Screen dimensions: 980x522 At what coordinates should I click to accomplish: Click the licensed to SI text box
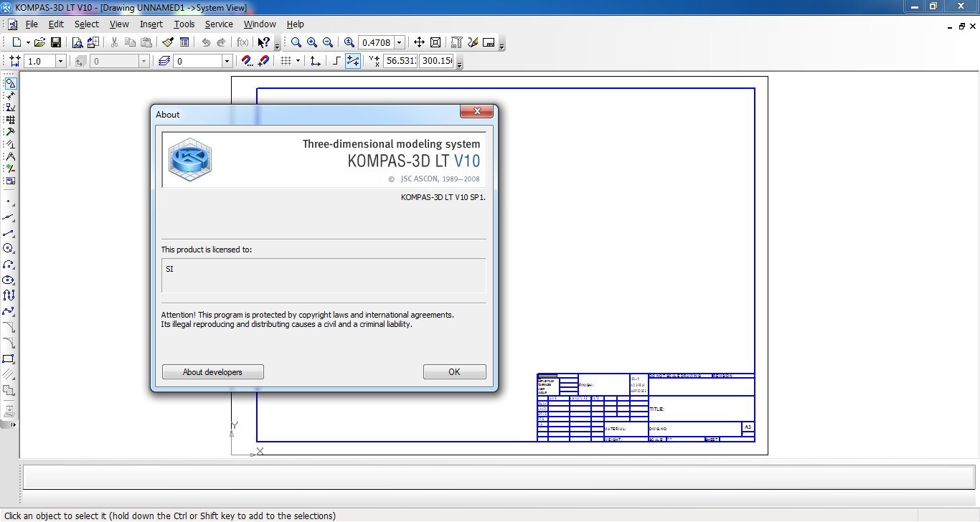[324, 275]
